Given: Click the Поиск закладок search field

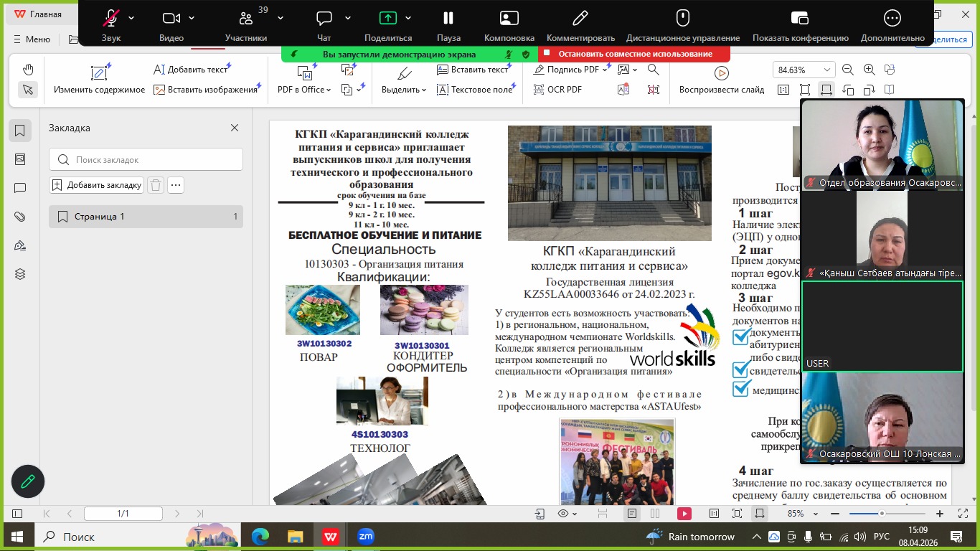Looking at the screenshot, I should pyautogui.click(x=146, y=160).
